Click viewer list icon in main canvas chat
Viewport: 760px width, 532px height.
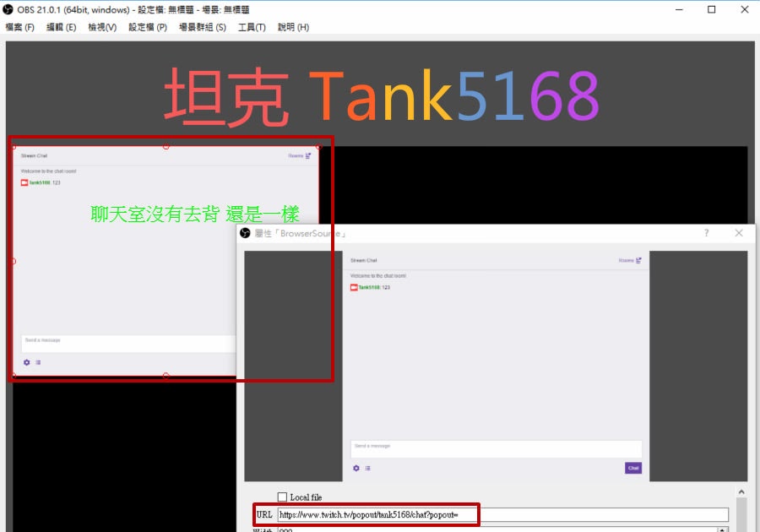(x=38, y=362)
